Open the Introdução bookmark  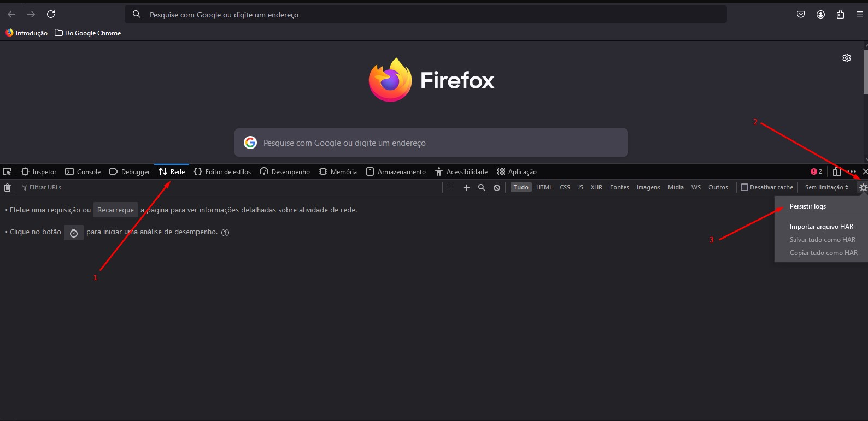(x=27, y=33)
